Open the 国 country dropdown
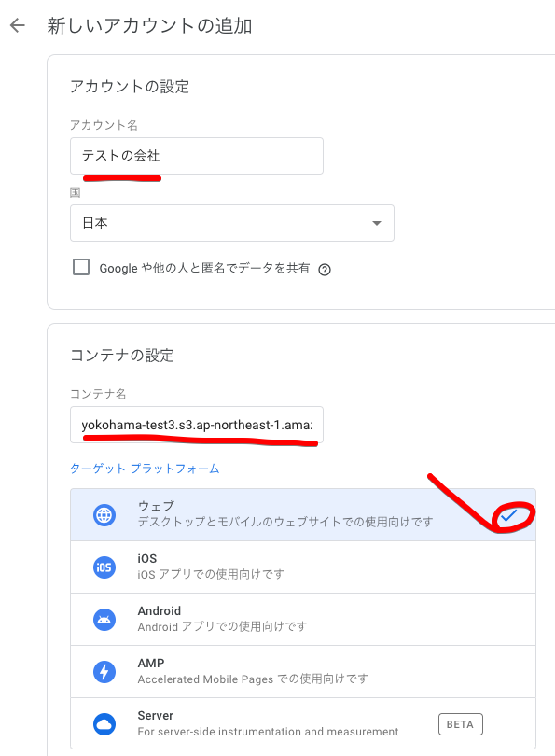 click(230, 223)
